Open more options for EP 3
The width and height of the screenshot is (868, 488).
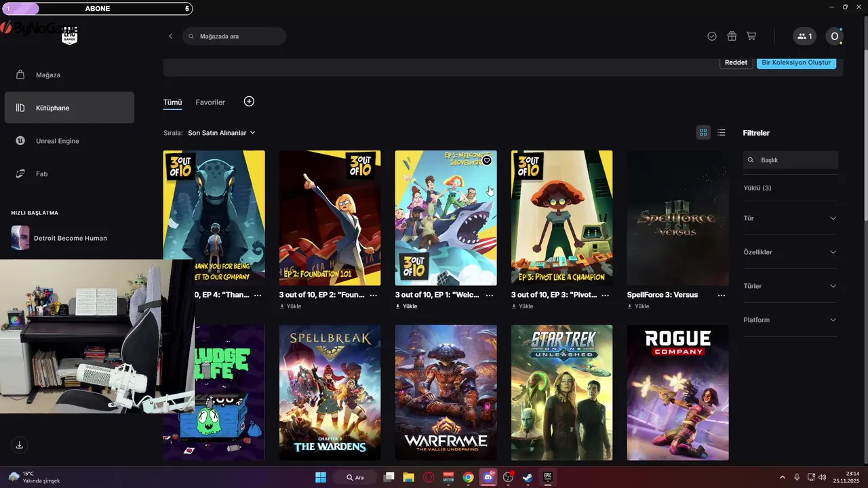(x=606, y=296)
